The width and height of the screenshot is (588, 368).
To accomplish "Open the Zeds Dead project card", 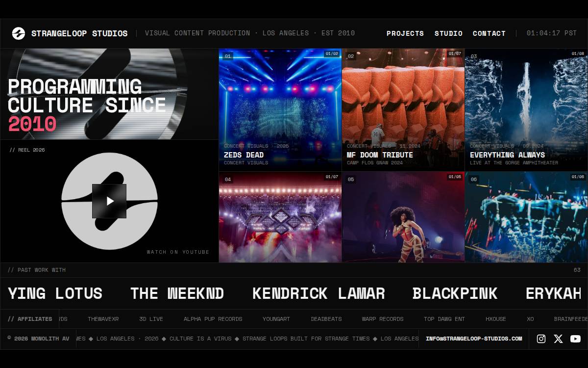I will pos(280,109).
